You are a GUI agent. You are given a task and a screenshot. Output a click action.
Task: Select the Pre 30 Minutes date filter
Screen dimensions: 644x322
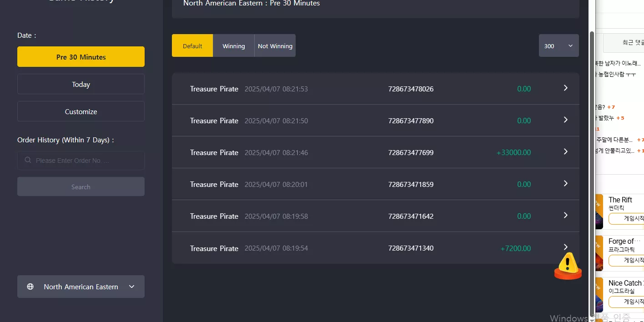81,57
